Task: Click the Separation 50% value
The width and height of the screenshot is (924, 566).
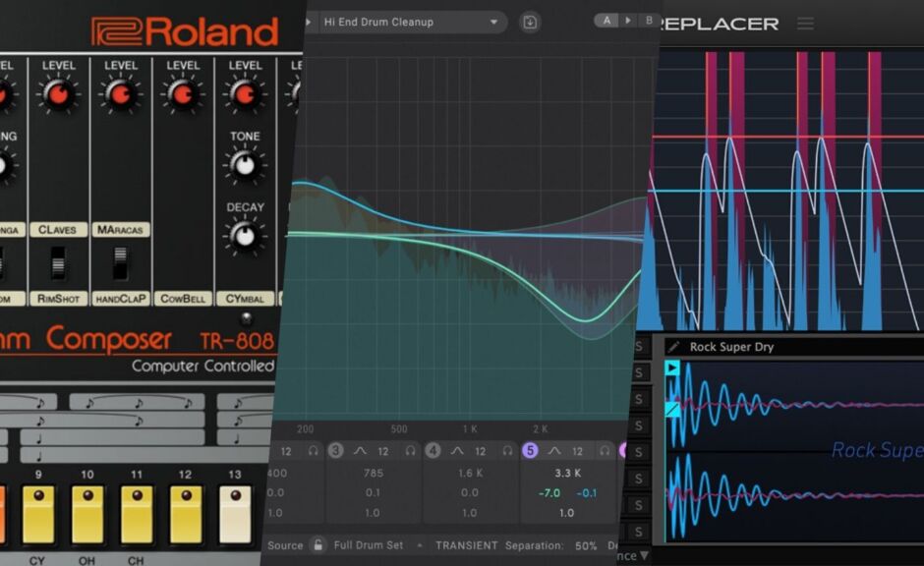Action: [x=585, y=546]
